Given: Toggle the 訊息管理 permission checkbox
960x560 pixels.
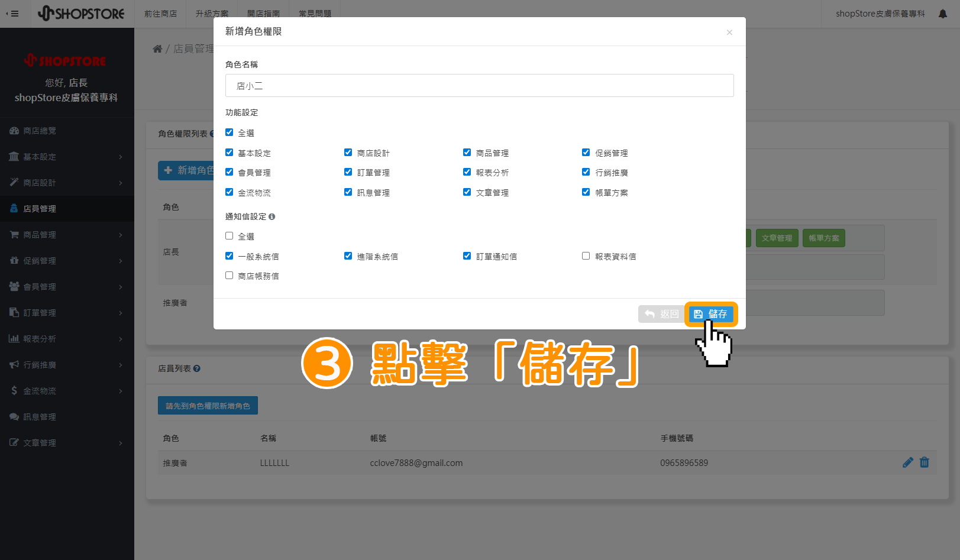Looking at the screenshot, I should (348, 192).
